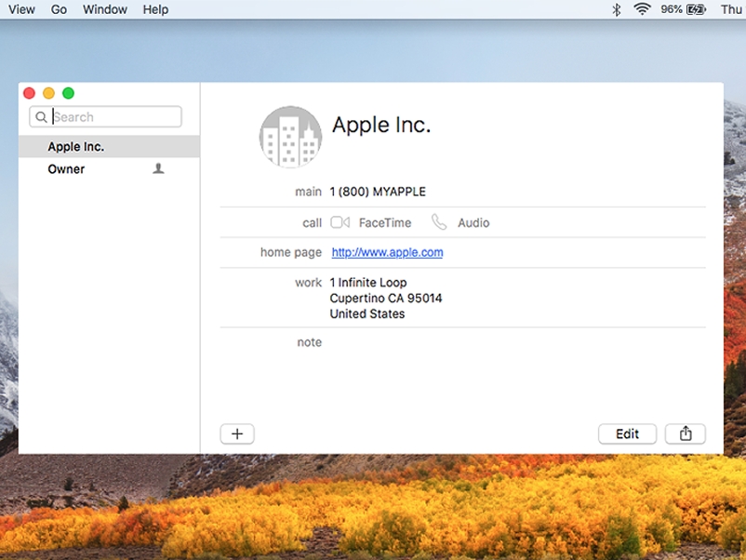The image size is (746, 560).
Task: Focus the contacts Search field
Action: [106, 116]
